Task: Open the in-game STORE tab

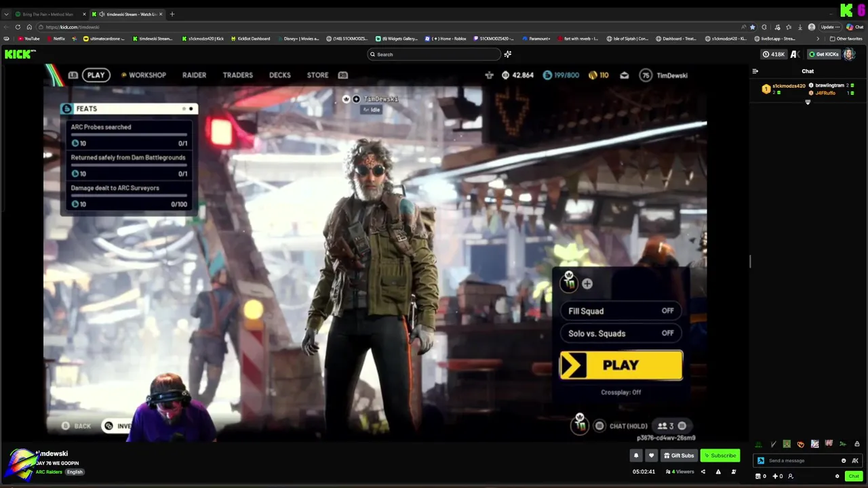Action: 317,75
